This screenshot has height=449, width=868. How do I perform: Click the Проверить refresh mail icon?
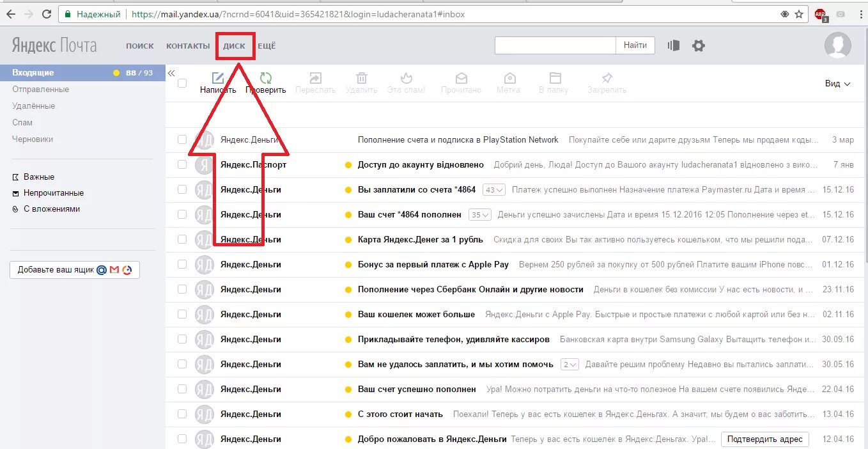point(266,78)
